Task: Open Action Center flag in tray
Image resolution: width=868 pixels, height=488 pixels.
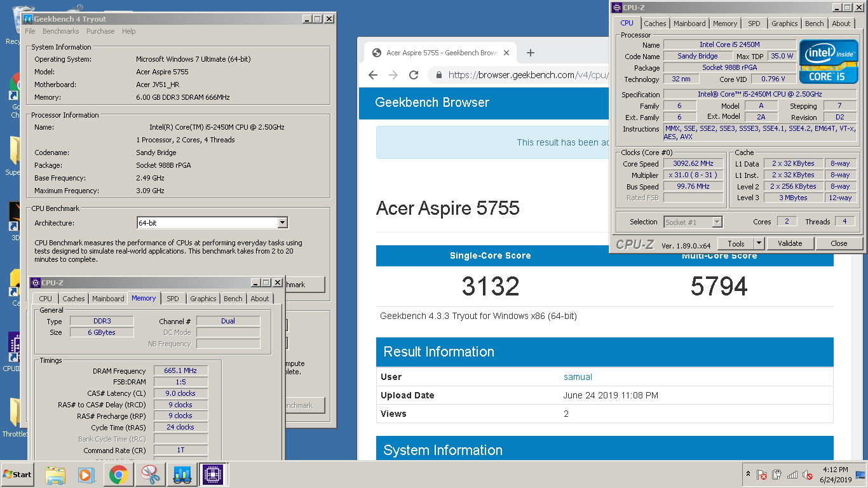Action: point(762,475)
